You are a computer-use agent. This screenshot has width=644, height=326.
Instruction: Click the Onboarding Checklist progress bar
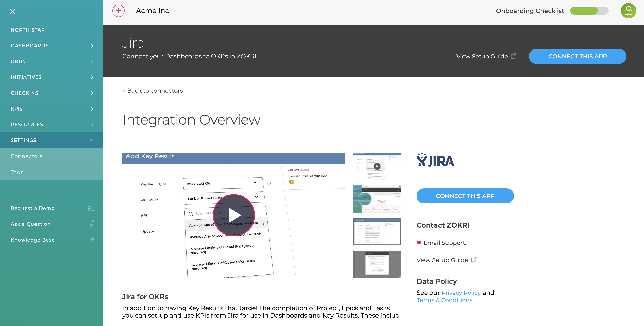589,11
